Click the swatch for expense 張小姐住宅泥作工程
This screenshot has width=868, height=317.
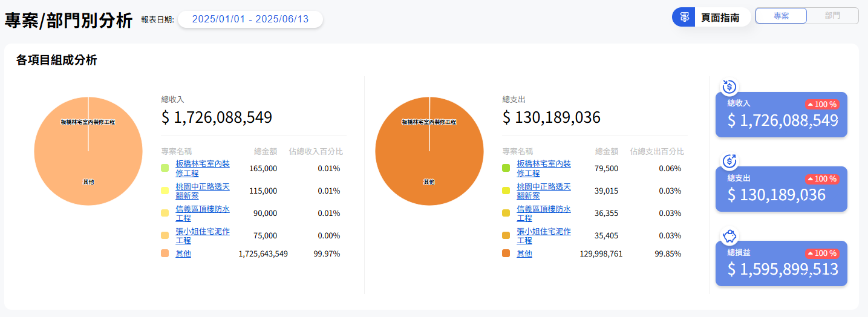pos(506,235)
